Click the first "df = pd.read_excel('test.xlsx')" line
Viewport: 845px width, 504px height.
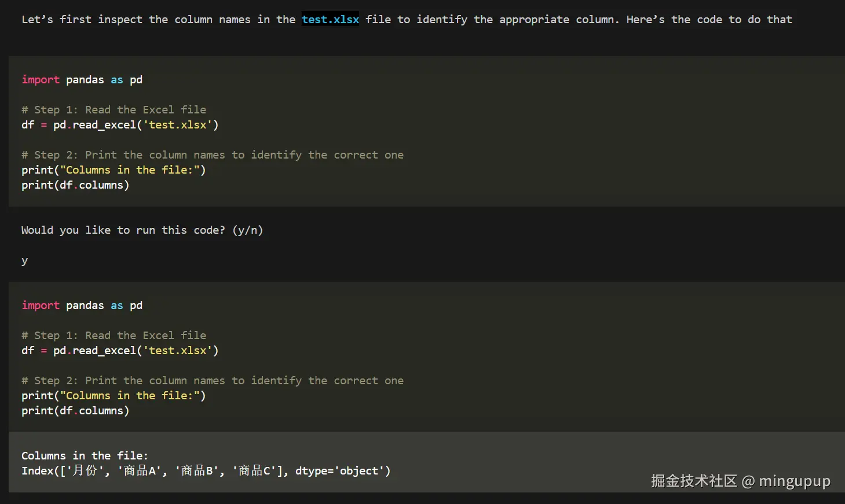tap(120, 125)
